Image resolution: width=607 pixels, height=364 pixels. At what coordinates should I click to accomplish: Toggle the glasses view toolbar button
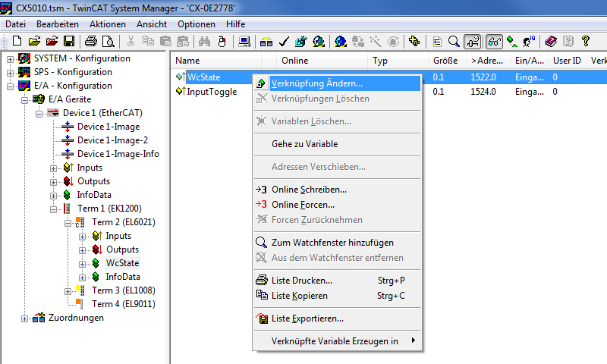[495, 42]
